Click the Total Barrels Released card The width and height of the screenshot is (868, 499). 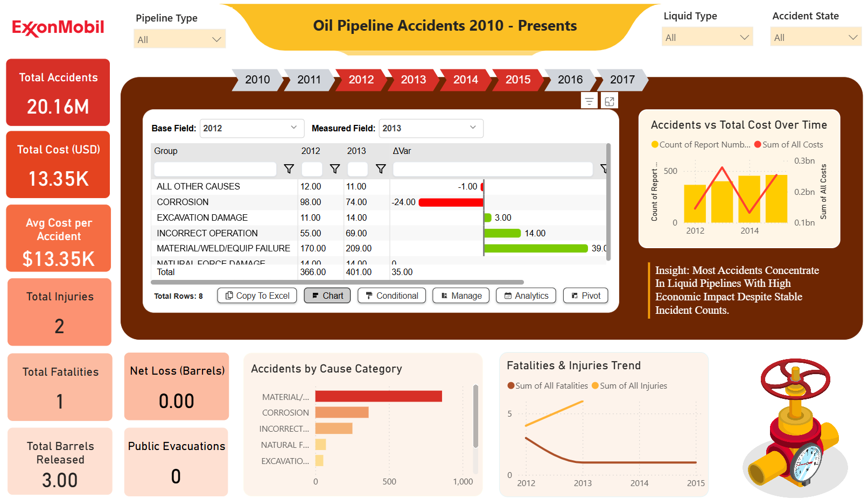pos(60,461)
